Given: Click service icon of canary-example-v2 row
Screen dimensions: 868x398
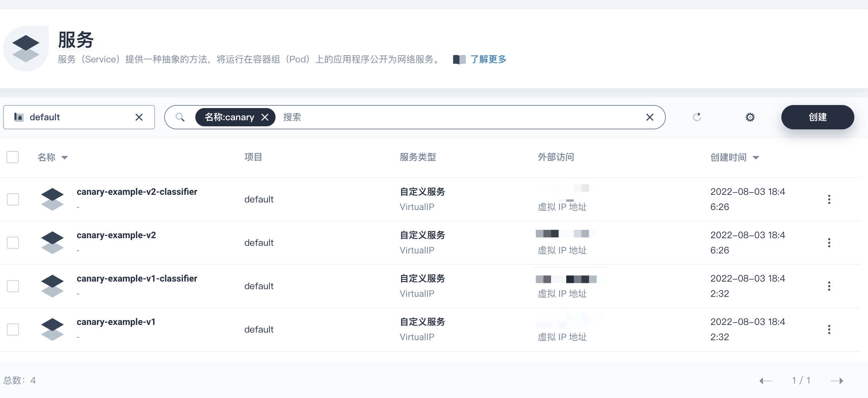Looking at the screenshot, I should coord(52,243).
